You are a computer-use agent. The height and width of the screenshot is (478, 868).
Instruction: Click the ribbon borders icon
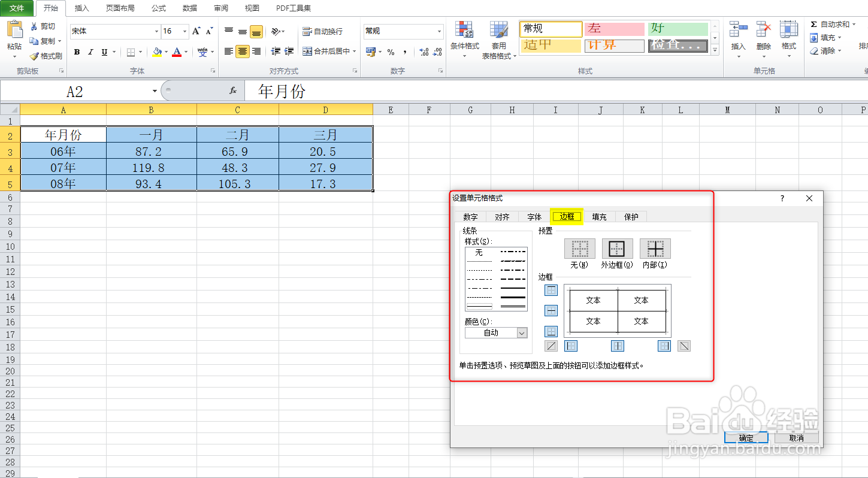coord(131,52)
